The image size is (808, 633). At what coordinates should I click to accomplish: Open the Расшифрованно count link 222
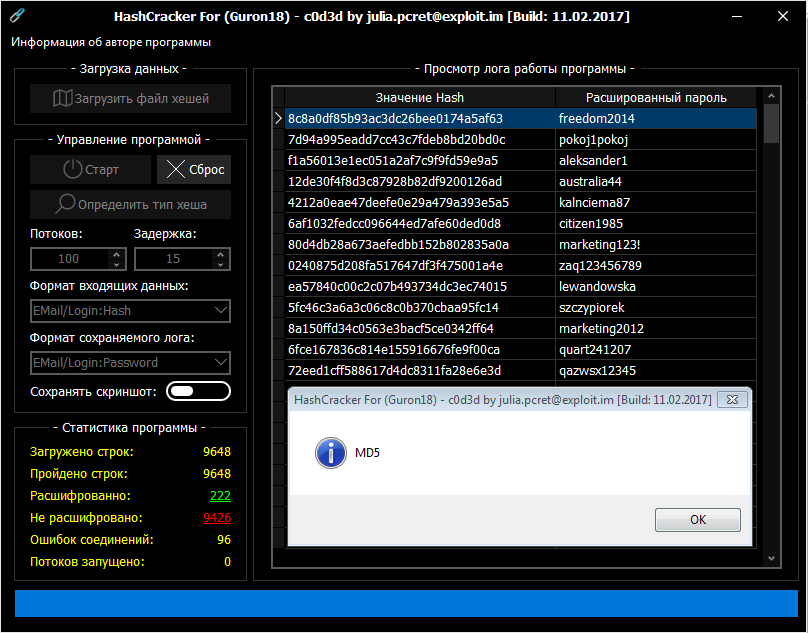pyautogui.click(x=220, y=496)
